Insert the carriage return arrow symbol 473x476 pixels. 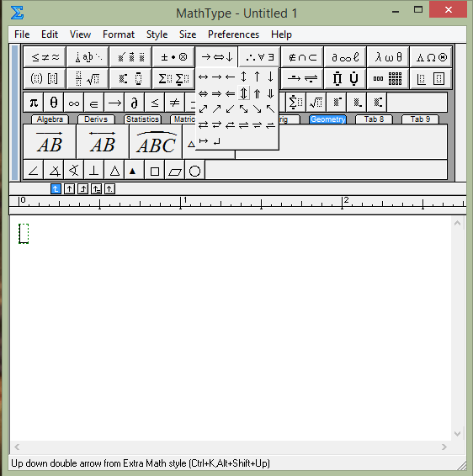coord(216,141)
